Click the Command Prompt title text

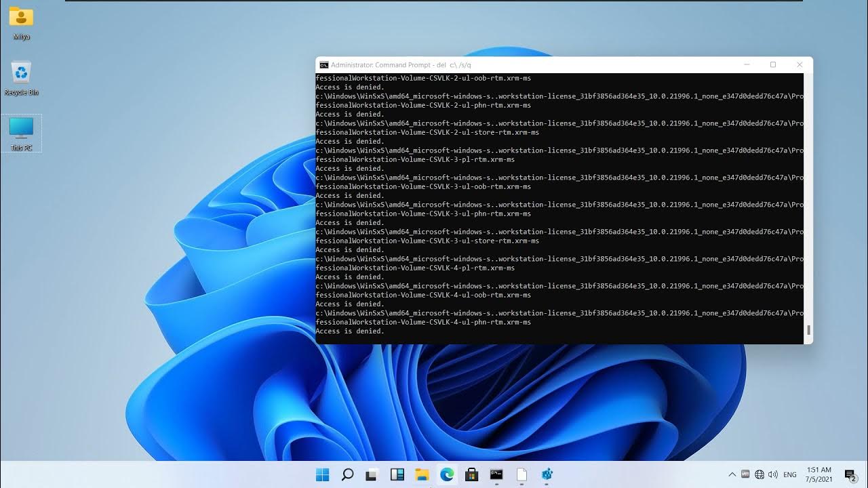click(x=401, y=65)
